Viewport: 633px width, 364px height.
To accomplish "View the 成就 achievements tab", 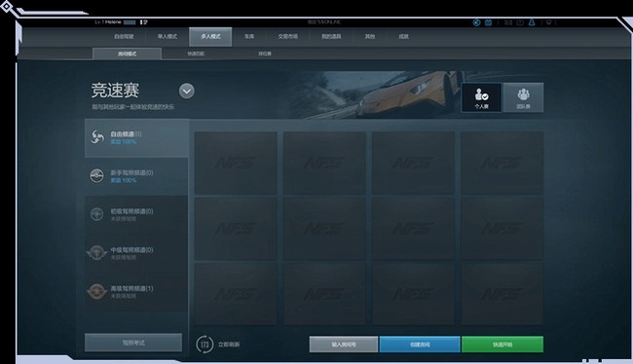I will (404, 37).
